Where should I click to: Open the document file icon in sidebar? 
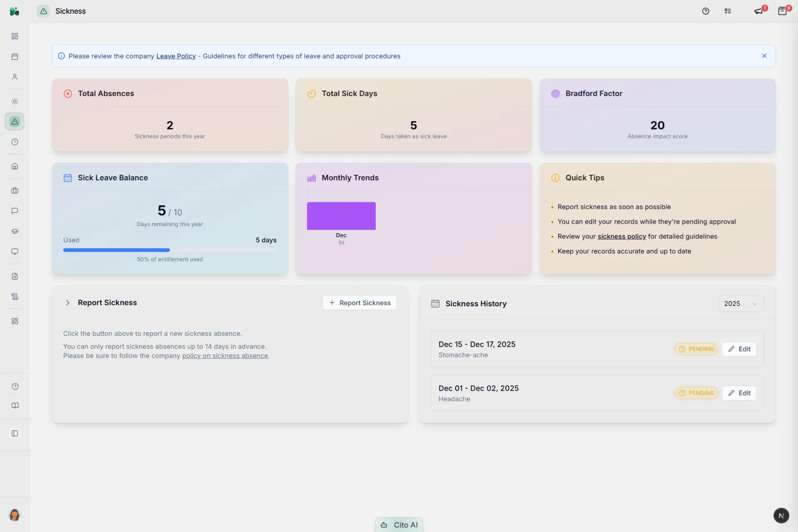(15, 276)
